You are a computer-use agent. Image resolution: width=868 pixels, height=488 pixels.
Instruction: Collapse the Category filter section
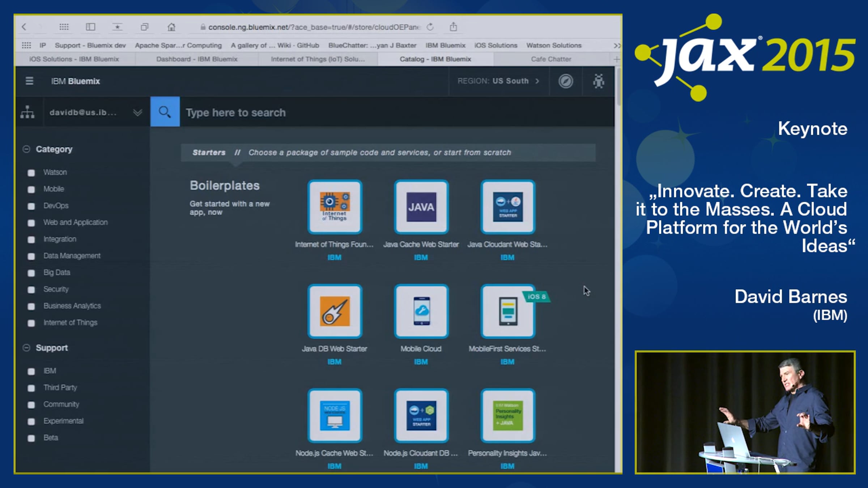point(26,149)
